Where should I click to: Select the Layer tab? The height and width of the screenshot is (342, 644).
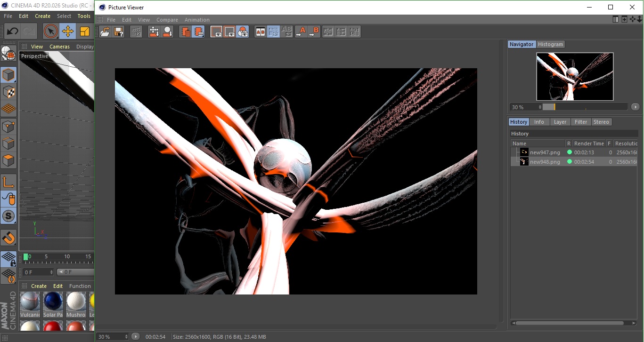(560, 122)
